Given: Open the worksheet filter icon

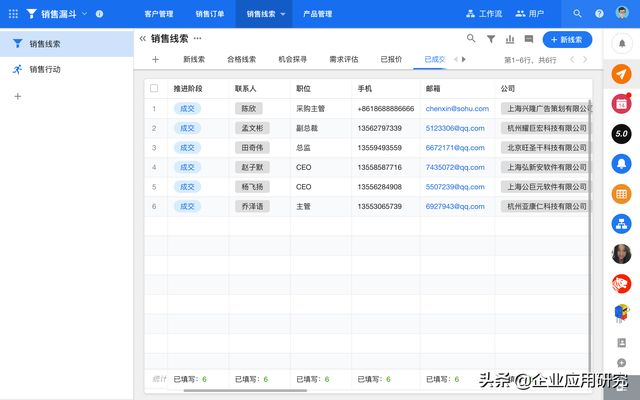Looking at the screenshot, I should pos(491,39).
